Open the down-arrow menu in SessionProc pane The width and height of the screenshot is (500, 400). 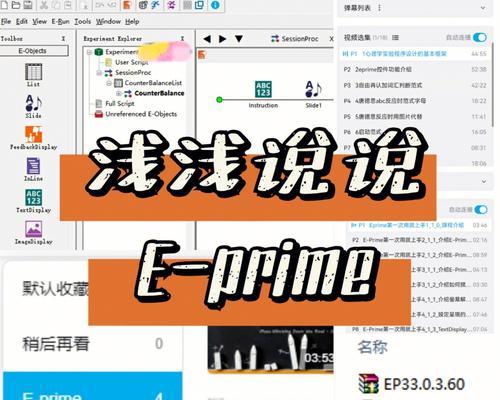pos(239,39)
